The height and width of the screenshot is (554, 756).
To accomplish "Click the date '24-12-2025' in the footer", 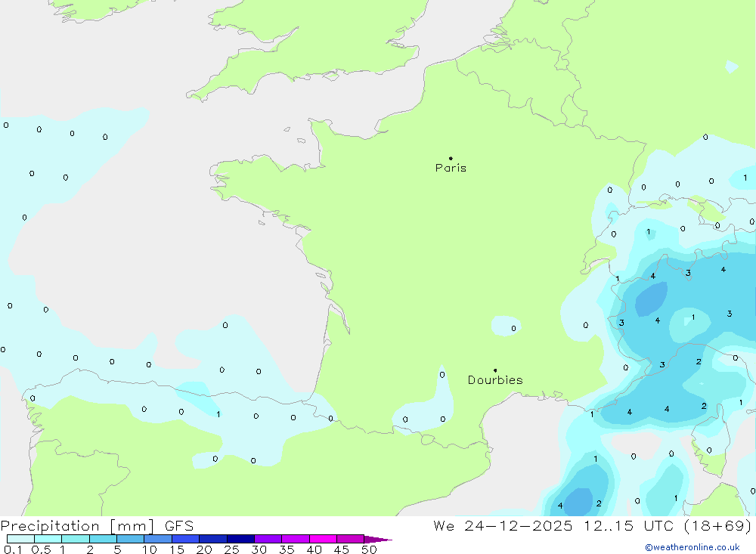I will coord(519,526).
